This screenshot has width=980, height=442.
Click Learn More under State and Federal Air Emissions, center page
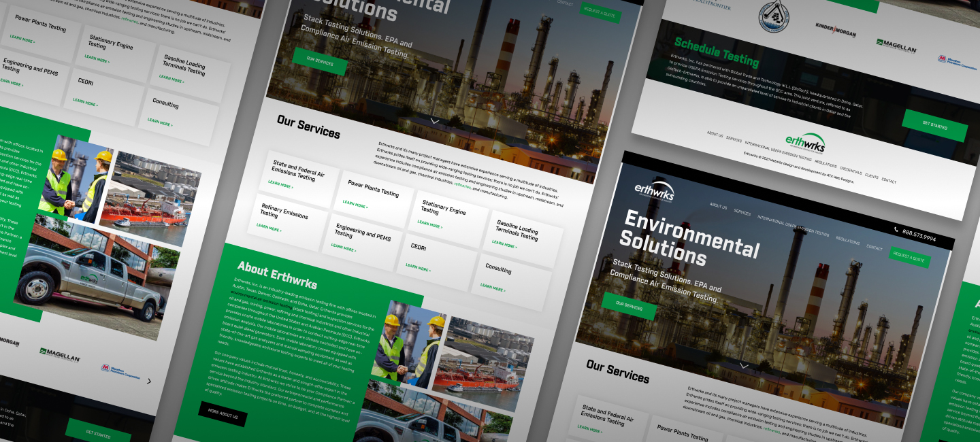tap(280, 184)
